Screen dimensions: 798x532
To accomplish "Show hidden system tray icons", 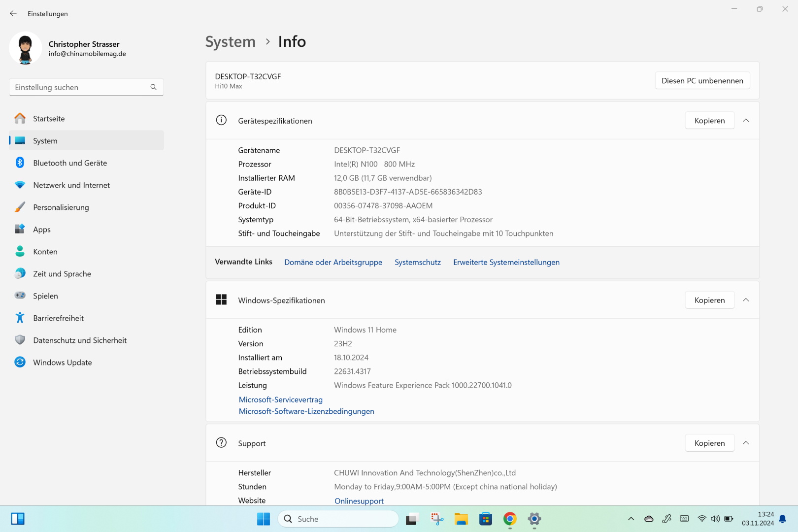I will (631, 519).
